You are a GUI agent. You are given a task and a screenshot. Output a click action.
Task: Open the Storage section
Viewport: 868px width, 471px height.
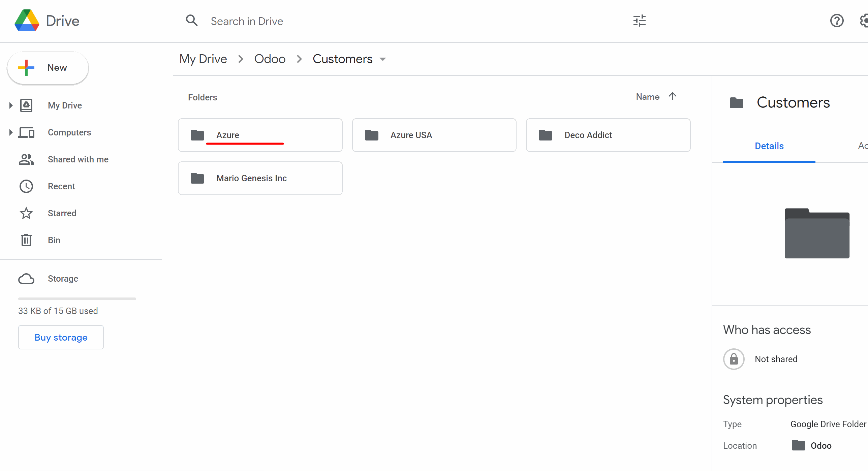coord(63,279)
